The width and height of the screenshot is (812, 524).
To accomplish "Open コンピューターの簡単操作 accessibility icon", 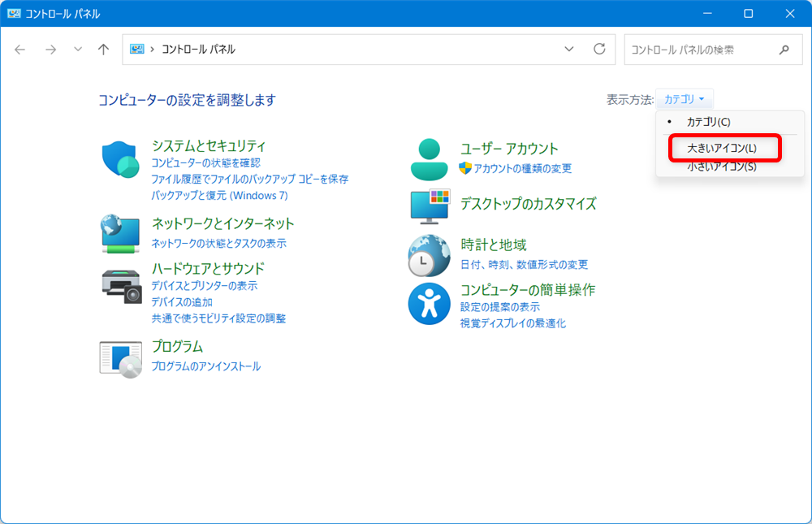I will pos(429,303).
